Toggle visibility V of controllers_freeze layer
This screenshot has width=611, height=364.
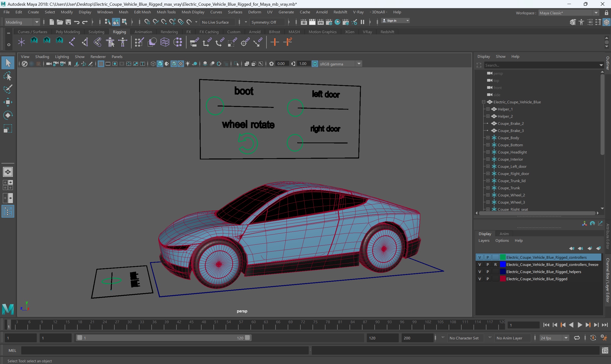[x=479, y=264]
